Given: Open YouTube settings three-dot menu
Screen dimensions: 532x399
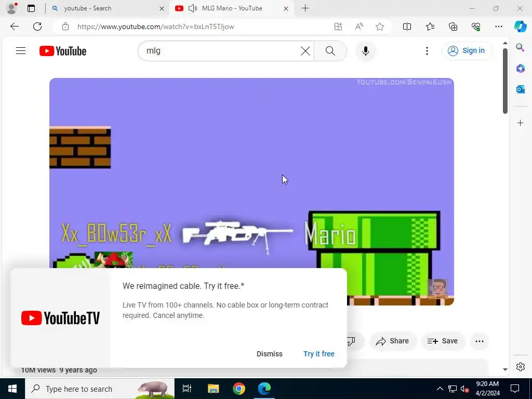Looking at the screenshot, I should tap(427, 51).
